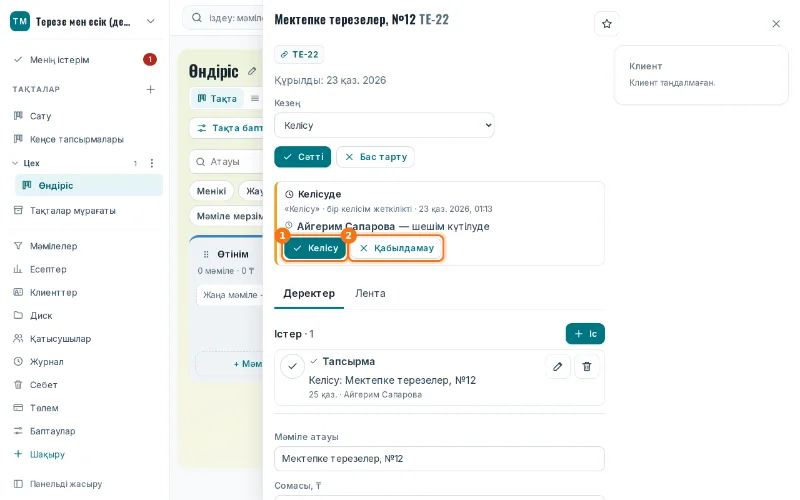The height and width of the screenshot is (500, 800).
Task: Open Тақталар мұрағаты
Action: (87, 211)
